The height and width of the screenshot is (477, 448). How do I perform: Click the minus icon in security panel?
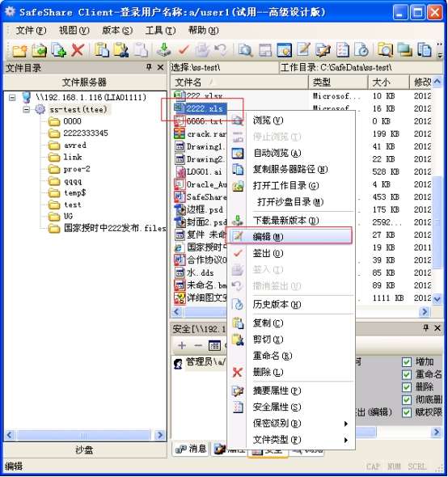[x=198, y=345]
